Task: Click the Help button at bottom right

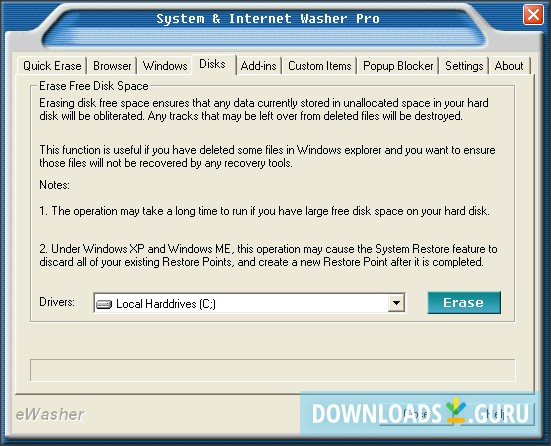Action: coord(499,414)
